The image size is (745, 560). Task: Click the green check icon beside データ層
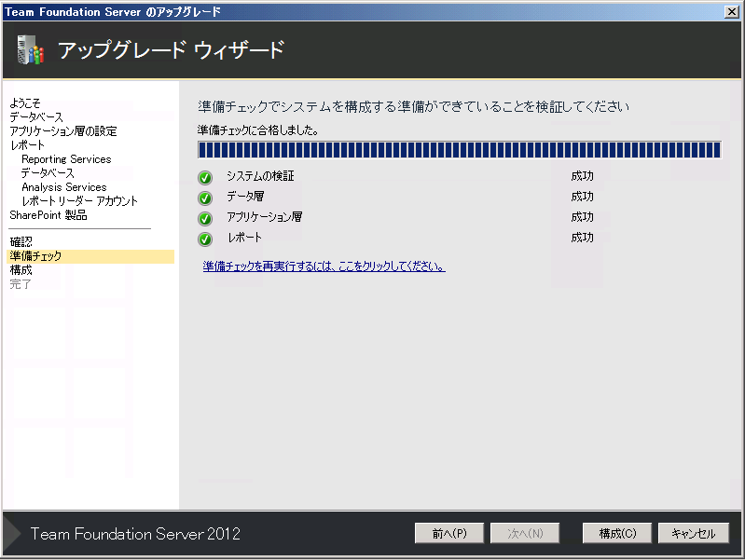coord(205,198)
